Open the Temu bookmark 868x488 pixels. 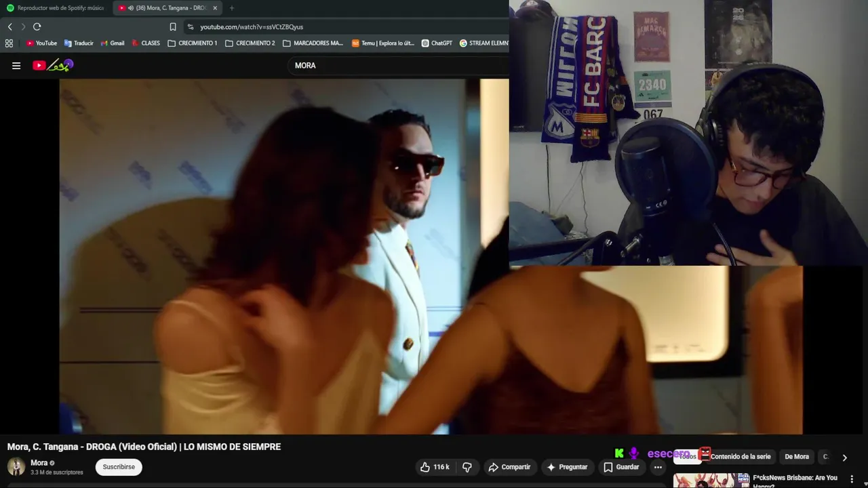[x=382, y=43]
